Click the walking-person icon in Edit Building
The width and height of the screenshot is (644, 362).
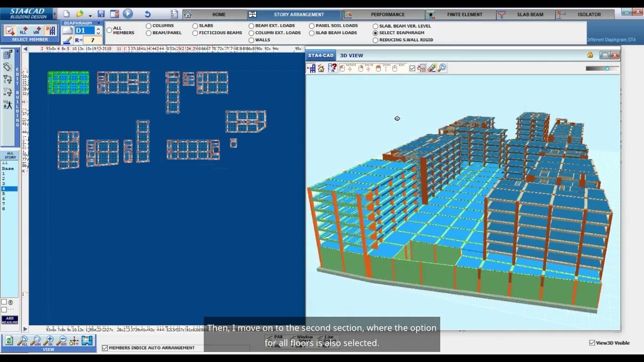click(x=8, y=105)
